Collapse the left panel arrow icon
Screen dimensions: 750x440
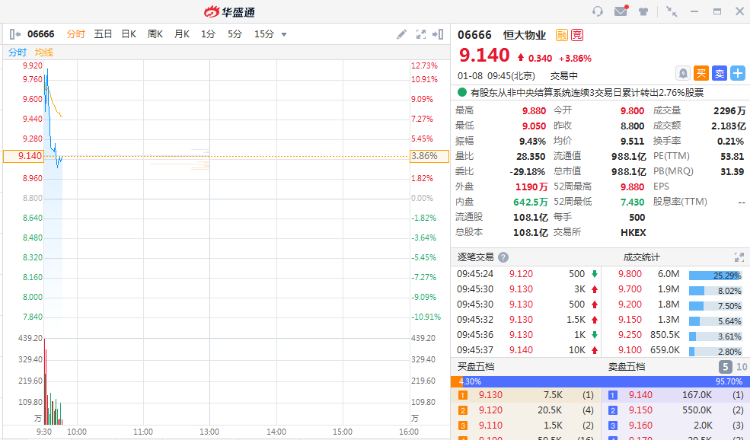[14, 34]
